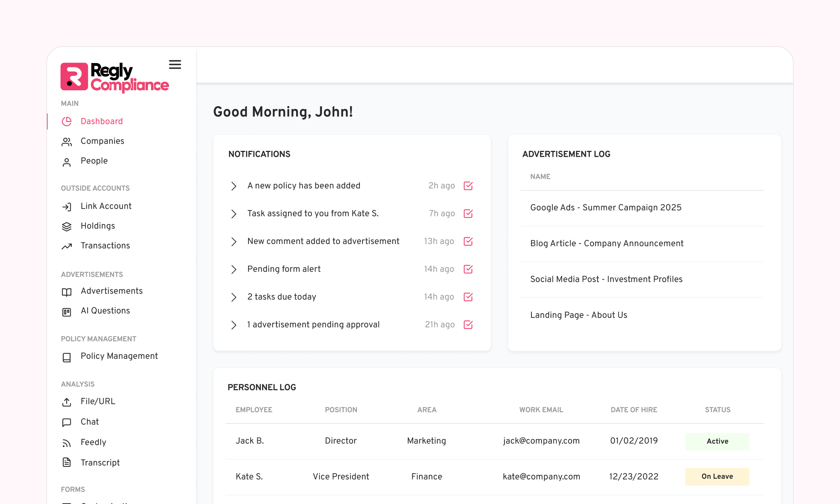The width and height of the screenshot is (840, 504).
Task: Click the File/URL upload icon
Action: [x=66, y=402]
